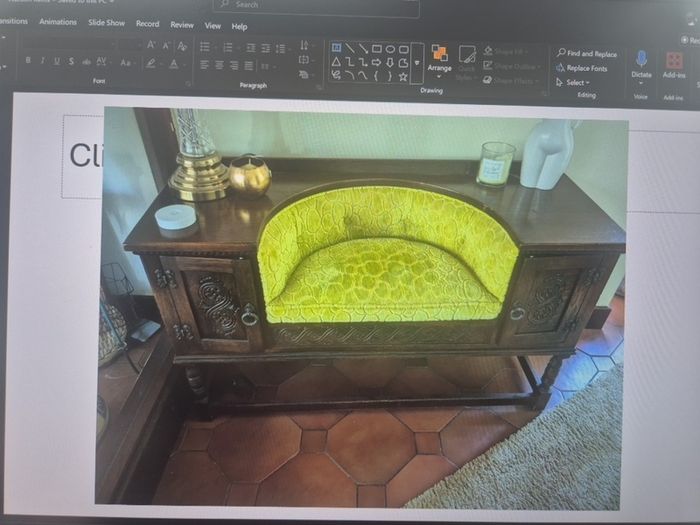The height and width of the screenshot is (525, 700).
Task: Choose the Down Arrow shape
Action: 390,63
